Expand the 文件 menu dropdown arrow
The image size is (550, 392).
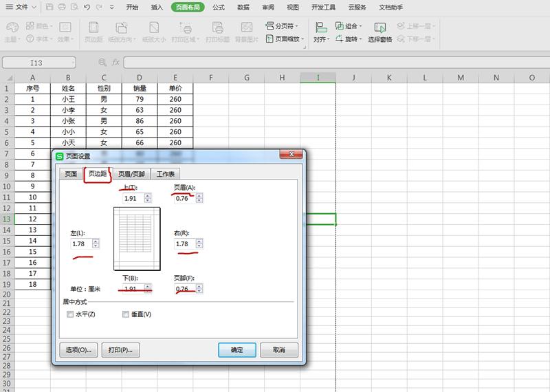click(34, 7)
